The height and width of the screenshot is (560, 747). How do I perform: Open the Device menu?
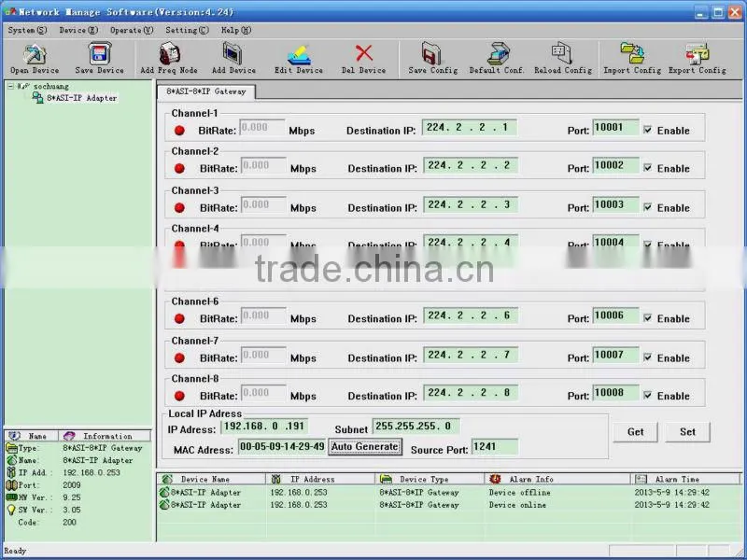coord(78,30)
